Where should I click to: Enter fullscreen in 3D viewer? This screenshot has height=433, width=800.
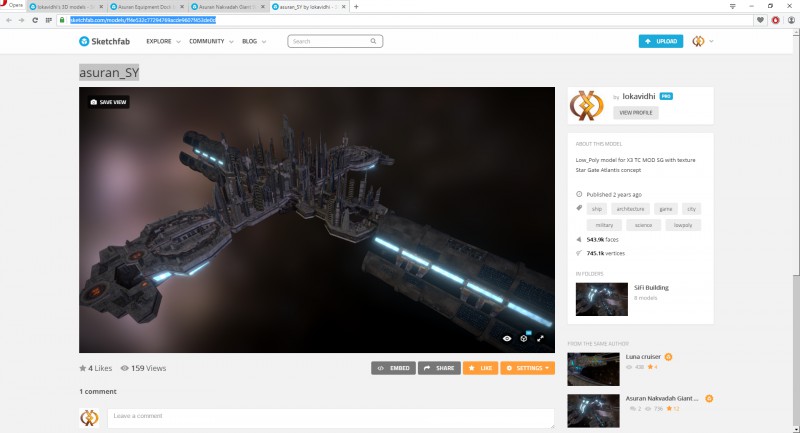(x=540, y=338)
